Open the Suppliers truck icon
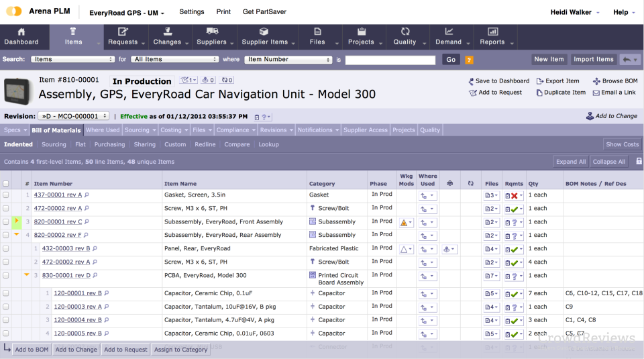644x359 pixels. click(x=212, y=32)
